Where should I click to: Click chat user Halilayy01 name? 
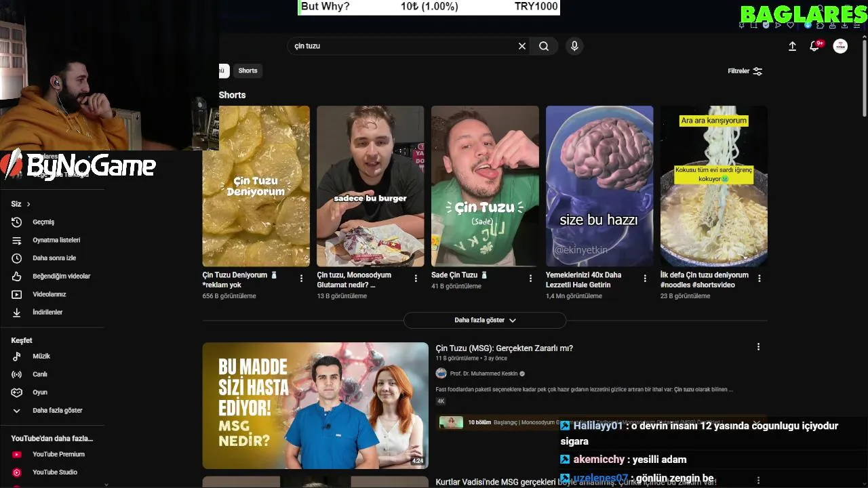pos(597,426)
